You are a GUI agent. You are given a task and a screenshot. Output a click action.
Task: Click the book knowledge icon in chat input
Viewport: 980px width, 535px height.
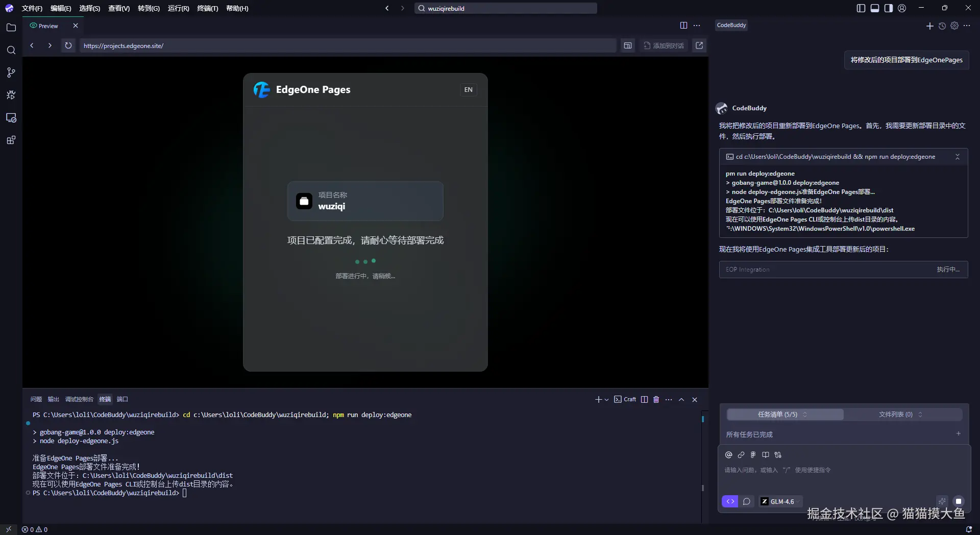(x=766, y=455)
